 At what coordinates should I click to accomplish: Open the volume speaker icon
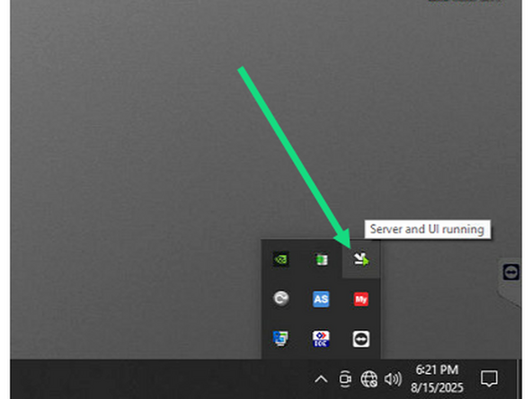point(393,378)
